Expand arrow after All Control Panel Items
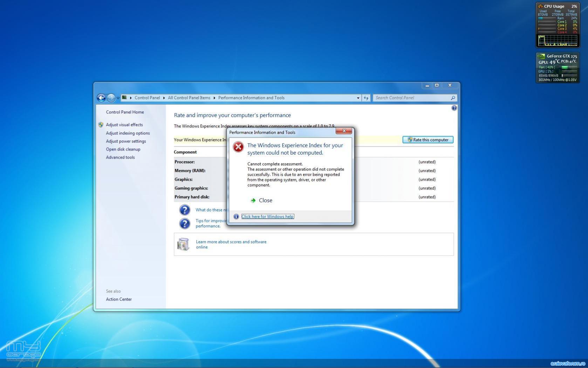The width and height of the screenshot is (588, 368). pos(214,98)
